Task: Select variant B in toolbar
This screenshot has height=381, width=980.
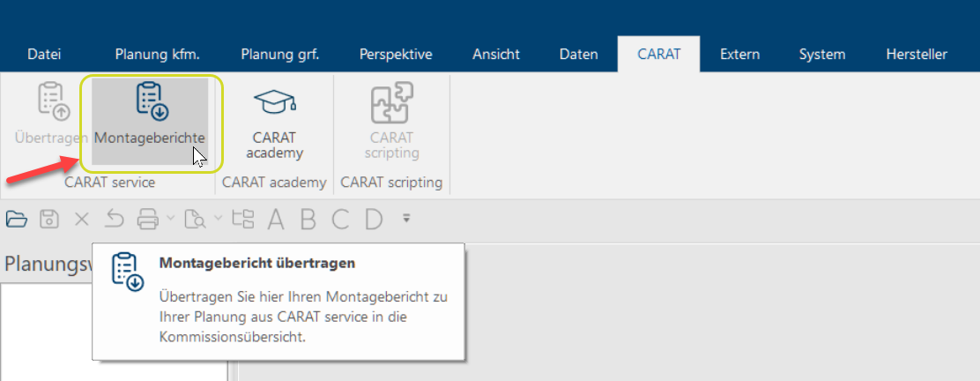Action: click(308, 219)
